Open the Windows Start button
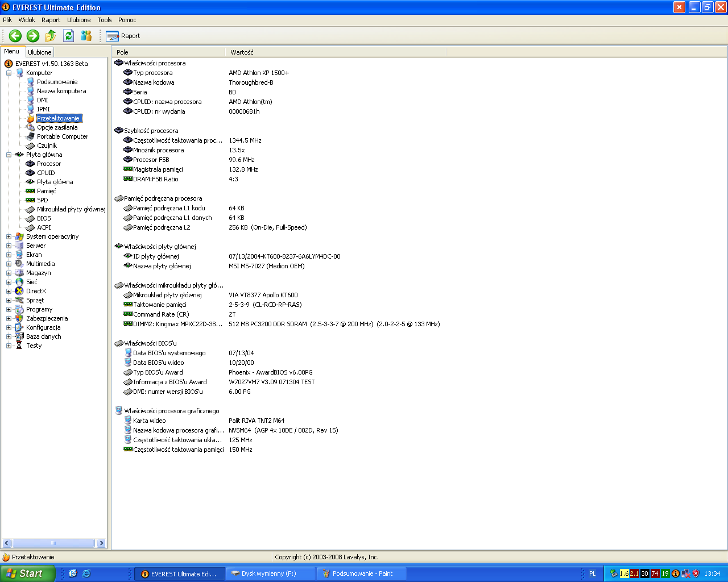Viewport: 728px width, 582px height. pyautogui.click(x=28, y=573)
